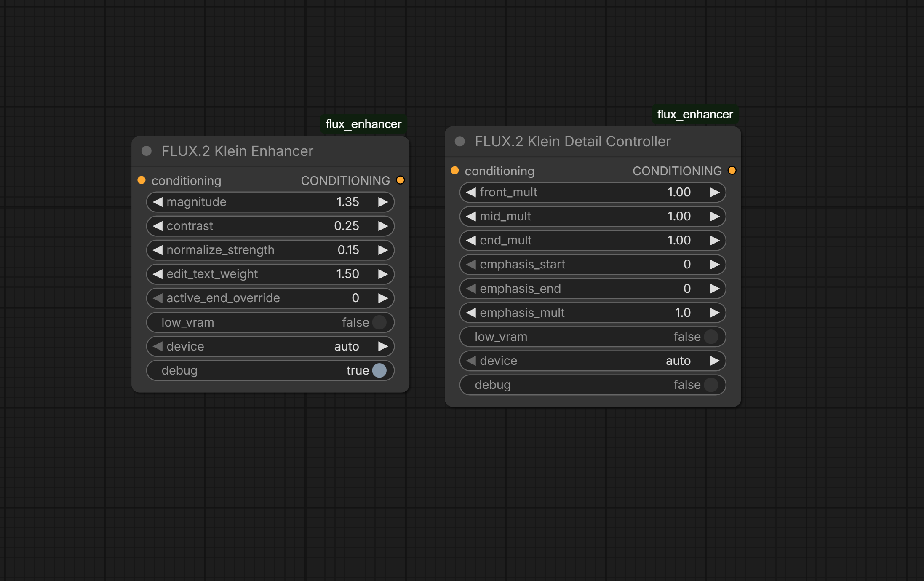Open device auto dropdown in Detail Controller
Viewport: 924px width, 581px height.
tap(593, 361)
